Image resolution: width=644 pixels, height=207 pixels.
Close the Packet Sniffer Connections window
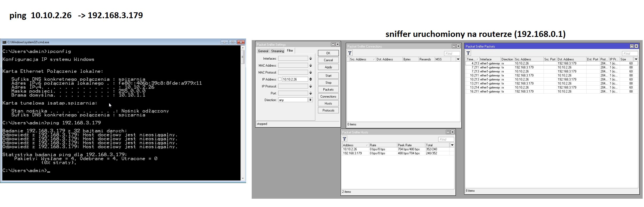pyautogui.click(x=458, y=46)
